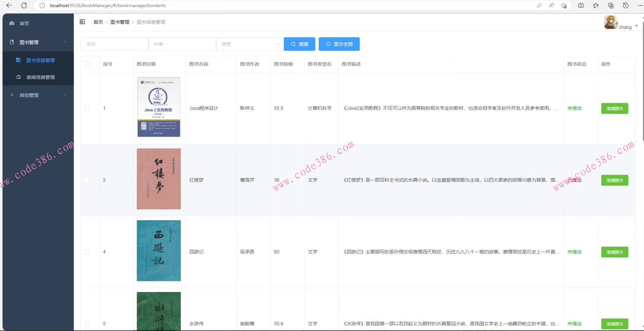Click the 其他管理 icon in the sidebar
Screen dimensions: 644x331
[x=13, y=95]
